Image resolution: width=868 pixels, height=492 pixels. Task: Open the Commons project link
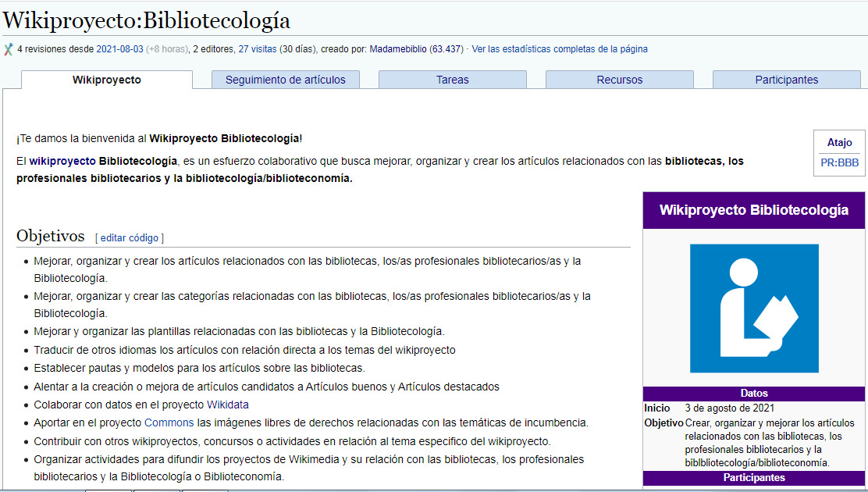(x=169, y=422)
